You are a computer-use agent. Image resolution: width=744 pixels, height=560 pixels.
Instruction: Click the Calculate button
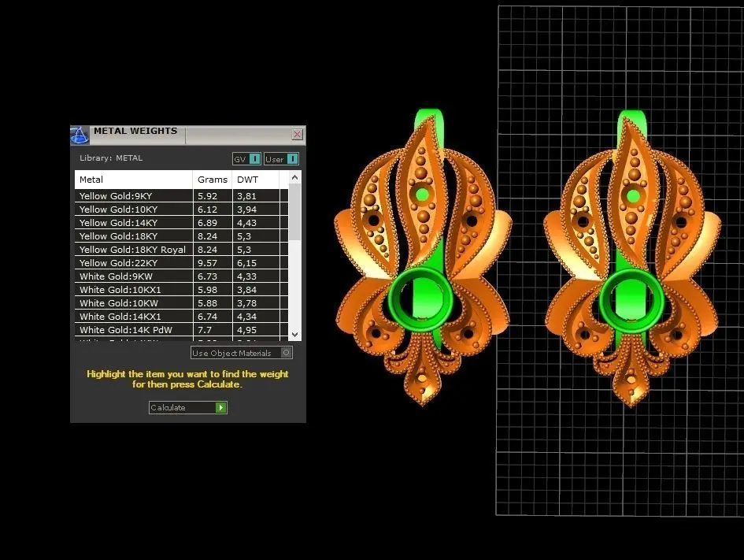click(x=188, y=408)
